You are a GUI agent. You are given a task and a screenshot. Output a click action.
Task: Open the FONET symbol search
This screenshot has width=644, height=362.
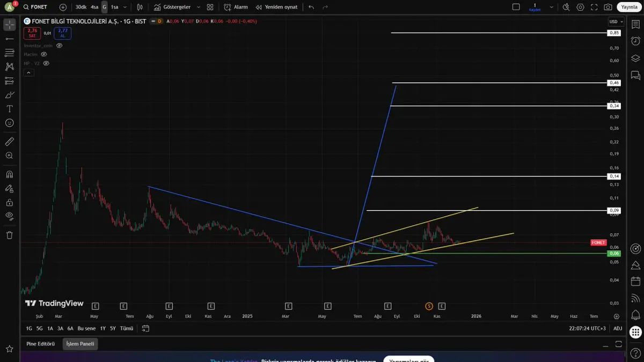(36, 7)
